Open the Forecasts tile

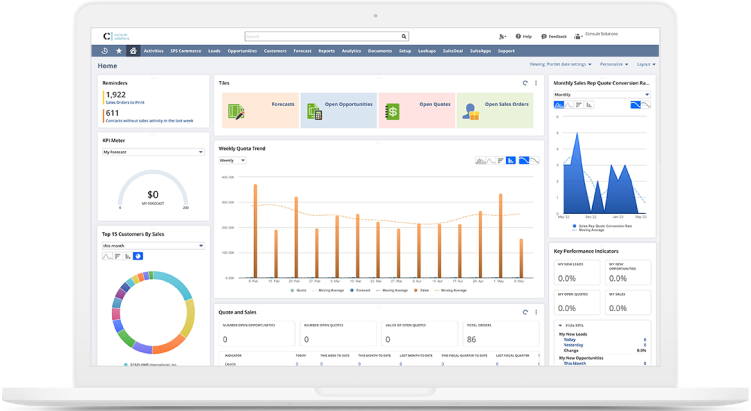260,111
